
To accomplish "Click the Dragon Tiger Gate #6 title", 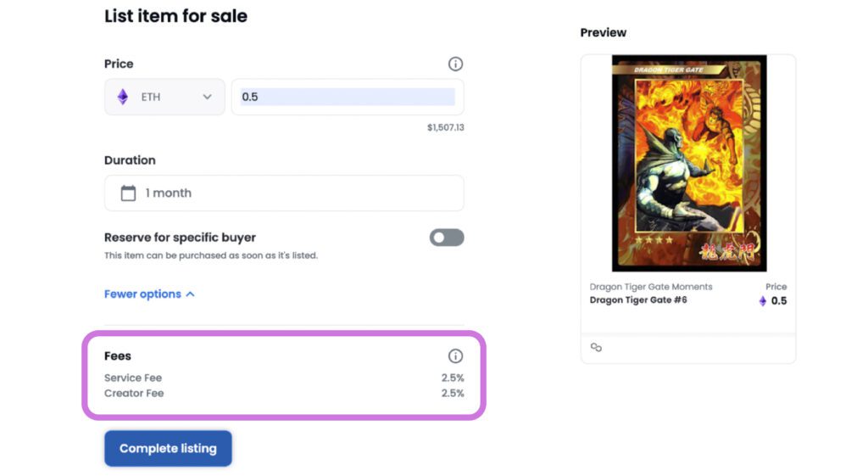I will (637, 300).
